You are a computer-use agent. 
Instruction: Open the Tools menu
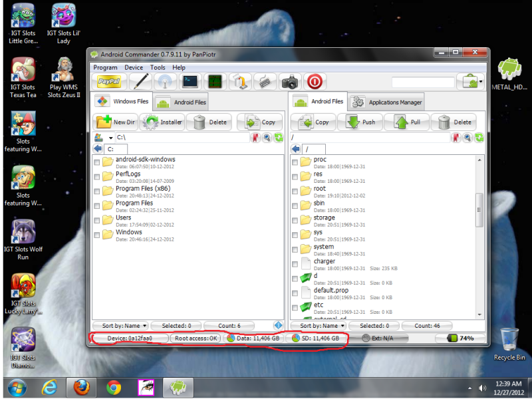(x=158, y=68)
